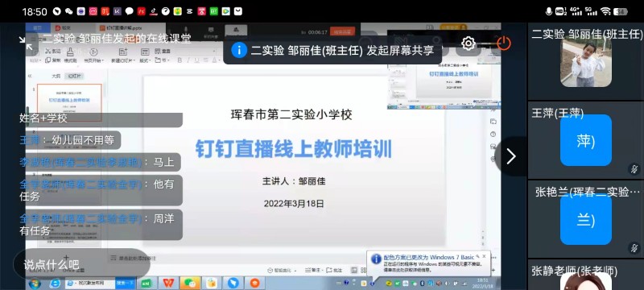
Task: Toggle Bold formatting in WPS toolbar
Action: click(x=180, y=60)
